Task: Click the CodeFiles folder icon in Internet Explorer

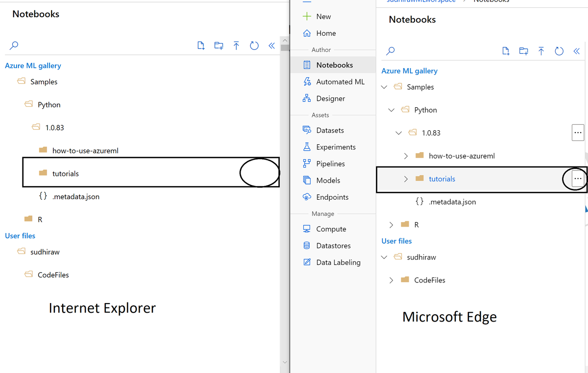Action: coord(29,274)
